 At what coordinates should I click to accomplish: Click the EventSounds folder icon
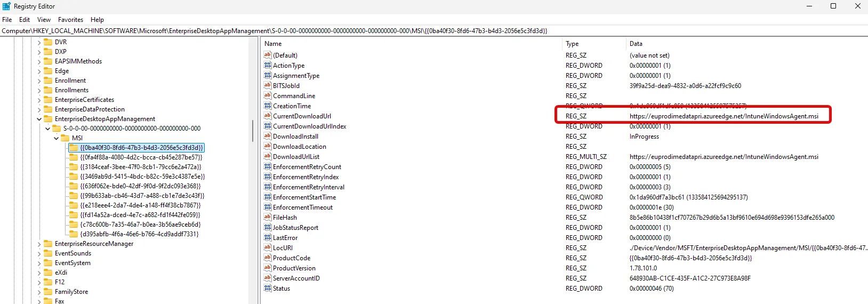[x=48, y=253]
